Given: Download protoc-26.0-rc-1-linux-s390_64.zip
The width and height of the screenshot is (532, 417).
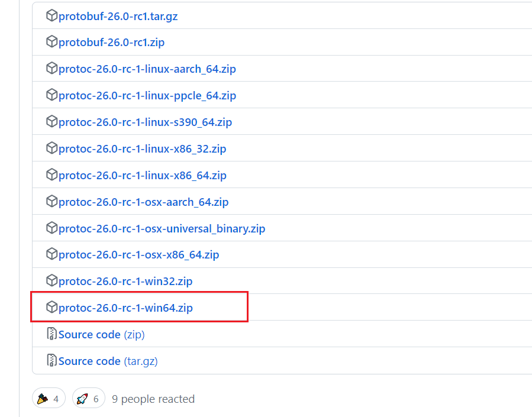Looking at the screenshot, I should point(145,122).
